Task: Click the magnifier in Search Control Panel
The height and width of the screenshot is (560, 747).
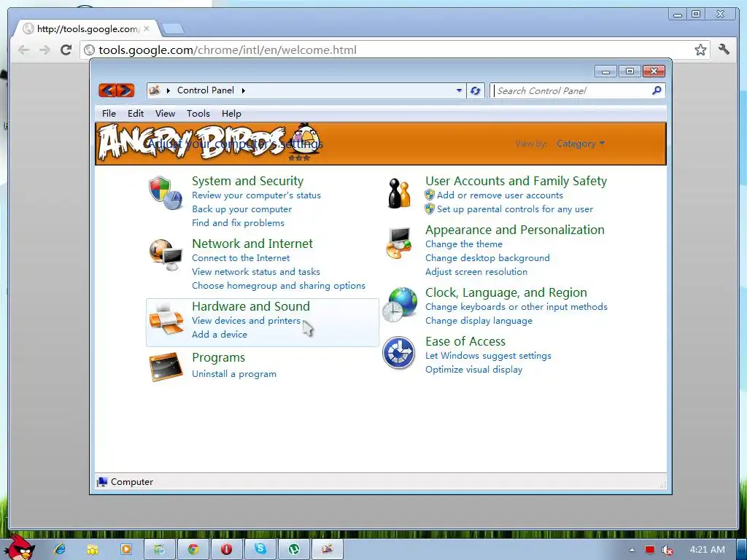Action: pyautogui.click(x=657, y=90)
